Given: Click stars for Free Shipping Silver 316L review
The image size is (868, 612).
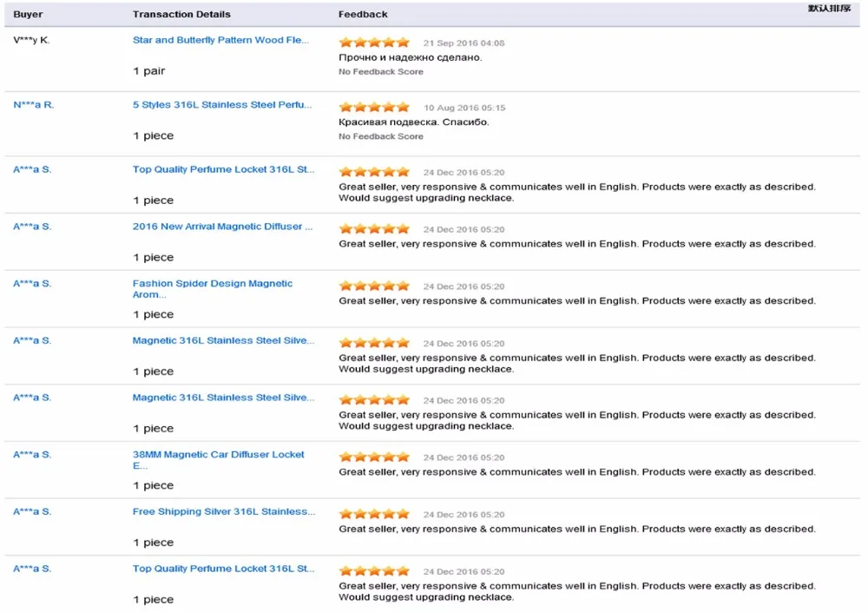Looking at the screenshot, I should pyautogui.click(x=373, y=514).
